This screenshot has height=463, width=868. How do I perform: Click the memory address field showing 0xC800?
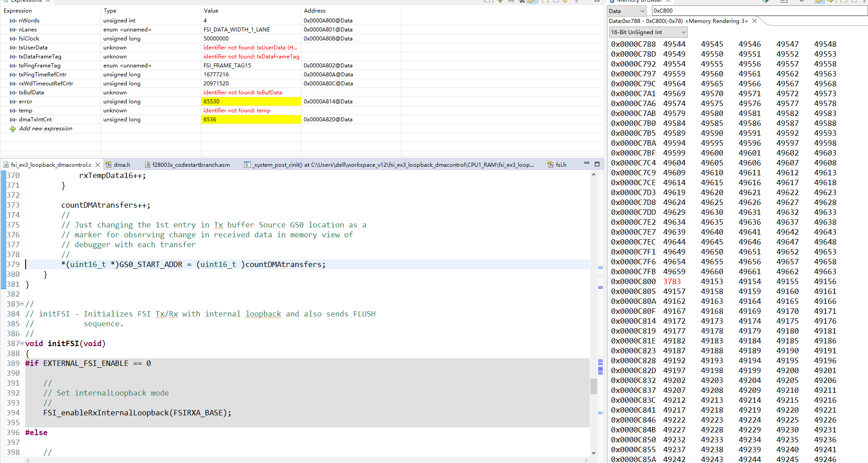click(759, 11)
